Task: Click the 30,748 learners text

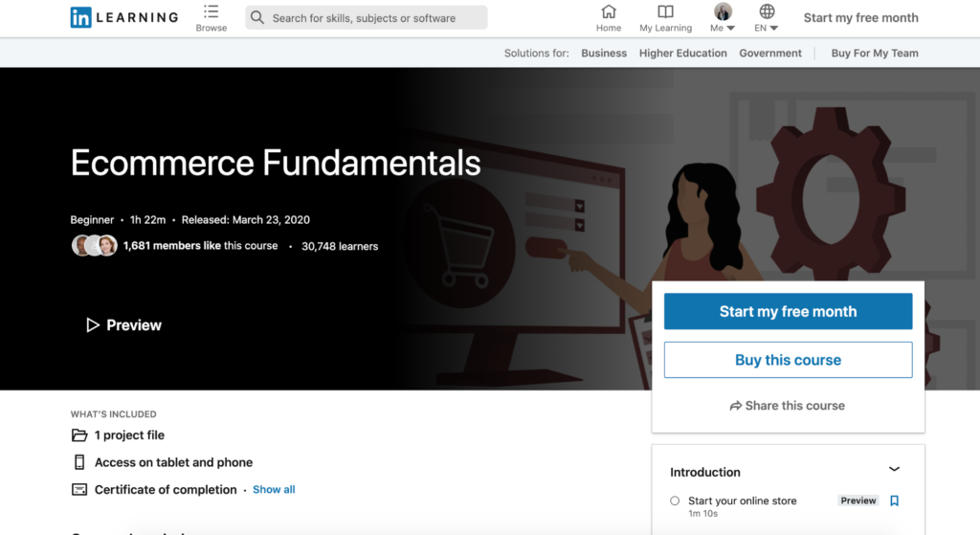Action: pos(340,246)
